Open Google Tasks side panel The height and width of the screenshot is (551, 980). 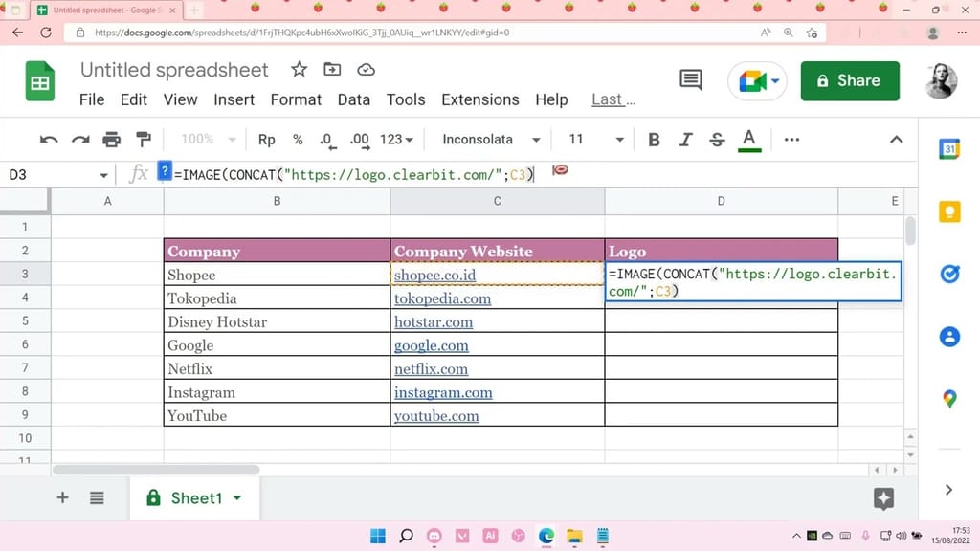pos(950,274)
